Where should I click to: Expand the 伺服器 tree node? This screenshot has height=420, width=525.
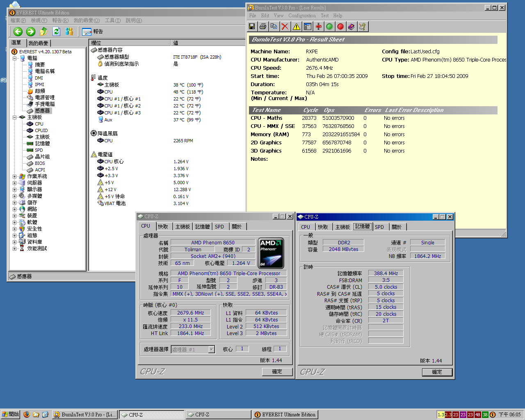click(x=15, y=183)
